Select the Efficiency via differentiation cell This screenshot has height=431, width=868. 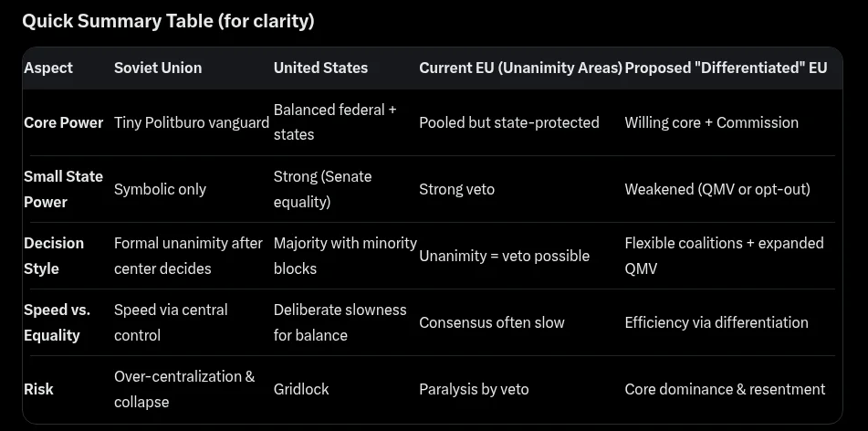point(716,322)
